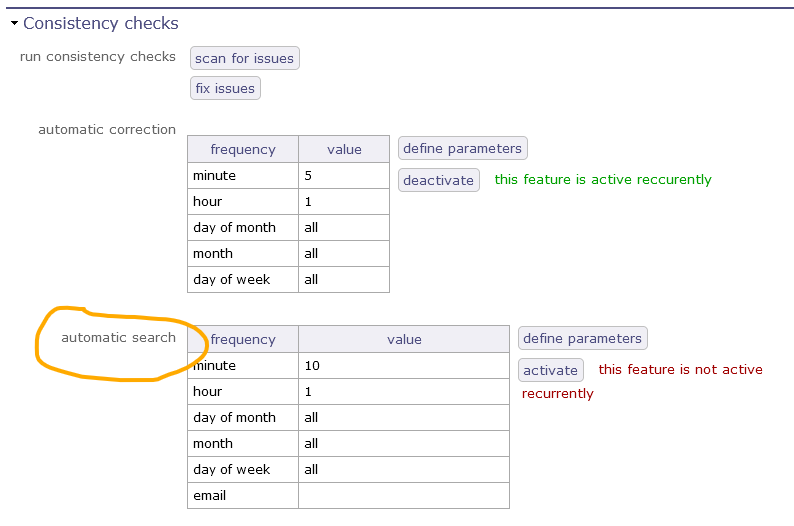Deactivate the automatic correction feature
The width and height of the screenshot is (794, 526).
[438, 180]
